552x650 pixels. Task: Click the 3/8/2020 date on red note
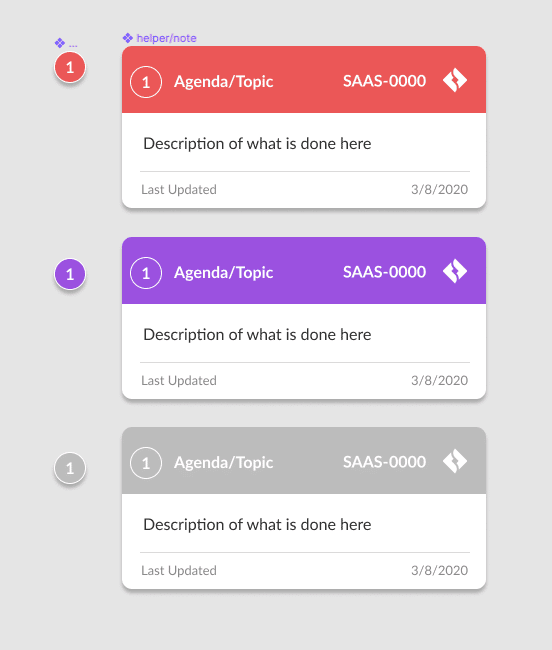[x=439, y=189]
